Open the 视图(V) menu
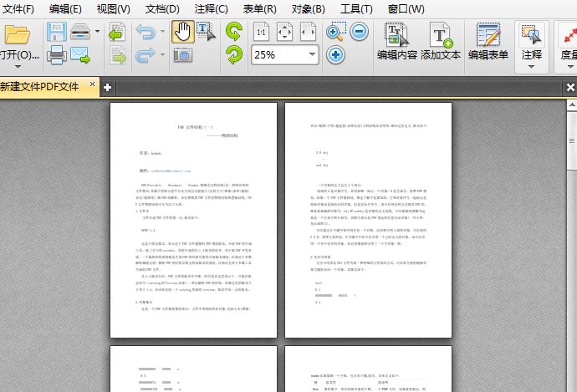 coord(114,9)
